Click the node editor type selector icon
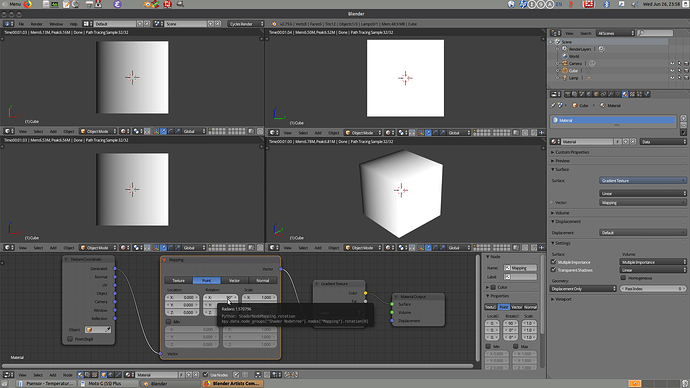 pos(8,375)
